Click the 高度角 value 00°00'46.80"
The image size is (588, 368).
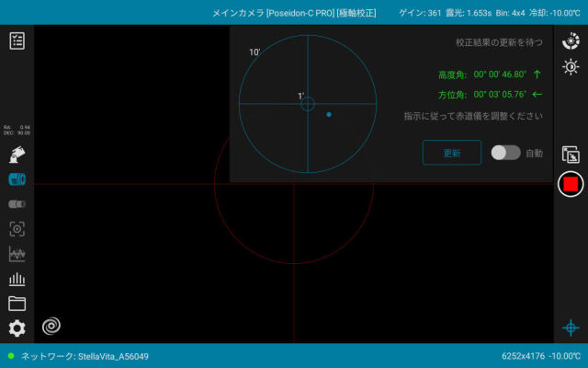(500, 75)
